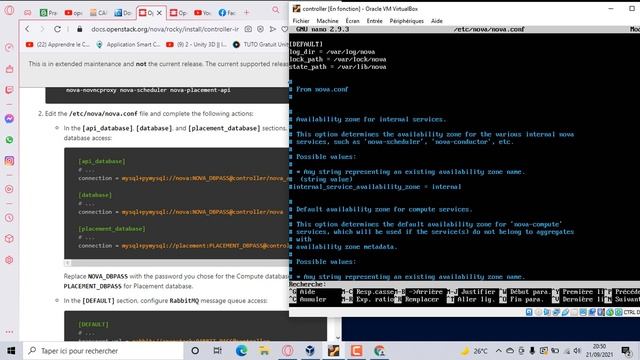Click the VirtualBox optical disk status icon
This screenshot has height=360, width=640.
(x=538, y=312)
